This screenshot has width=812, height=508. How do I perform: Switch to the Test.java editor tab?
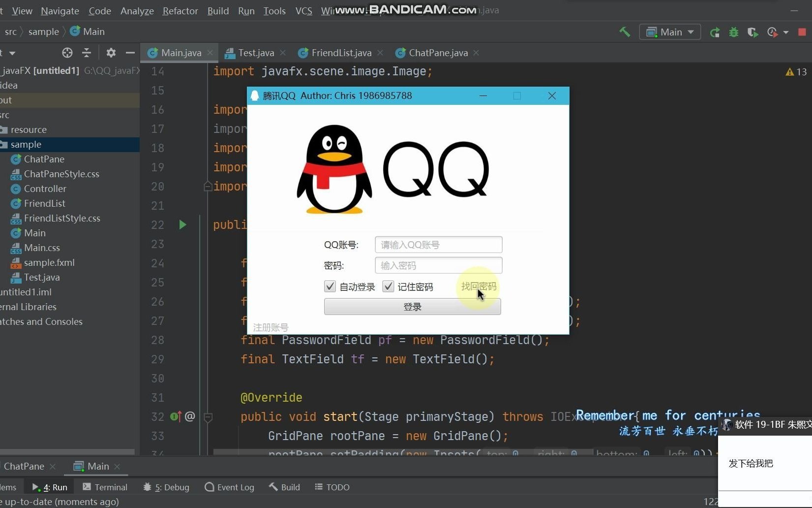[x=256, y=53]
